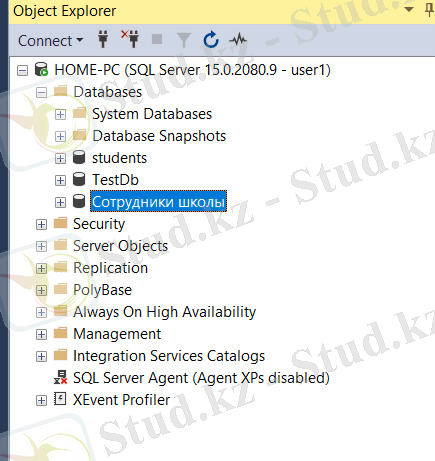Expand the Management folder
This screenshot has width=435, height=461.
(x=41, y=334)
